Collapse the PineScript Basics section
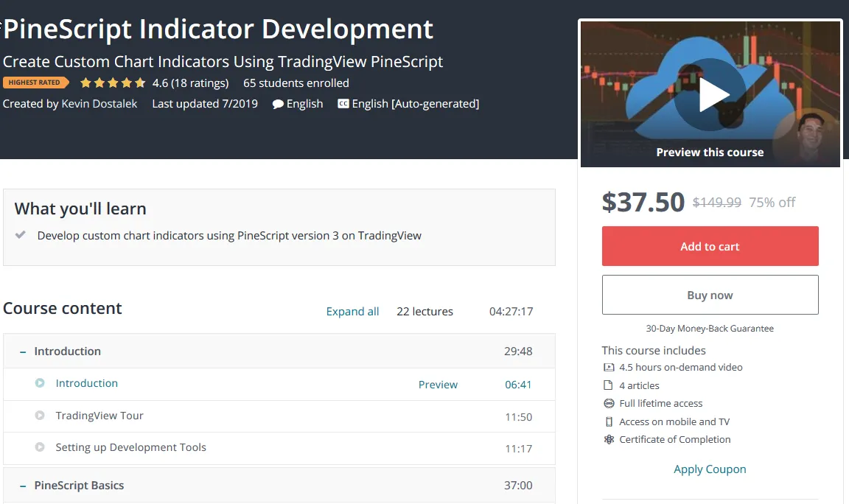The width and height of the screenshot is (849, 504). [x=23, y=486]
